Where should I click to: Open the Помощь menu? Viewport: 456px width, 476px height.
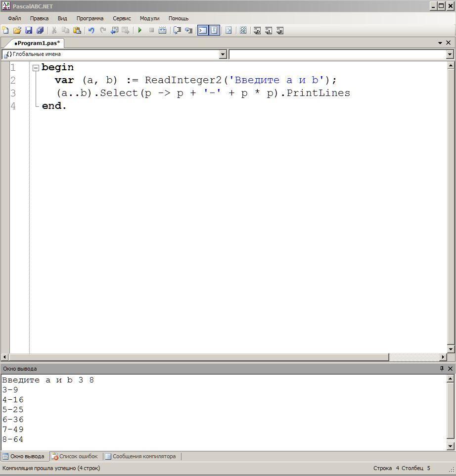pos(179,18)
